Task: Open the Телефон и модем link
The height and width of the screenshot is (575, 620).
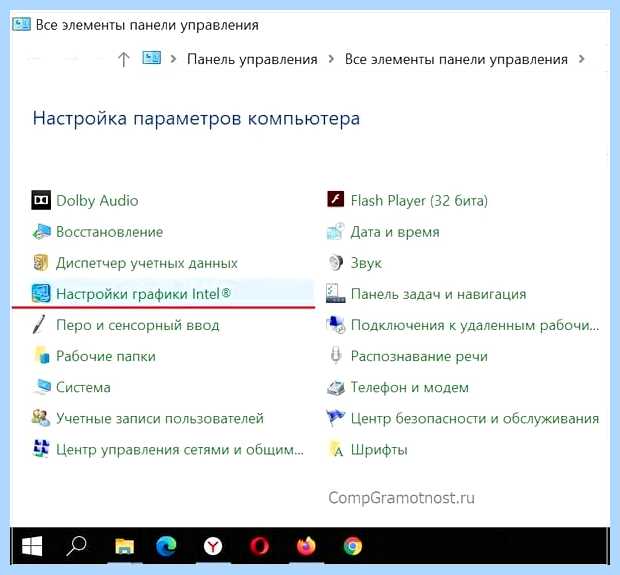Action: point(410,387)
